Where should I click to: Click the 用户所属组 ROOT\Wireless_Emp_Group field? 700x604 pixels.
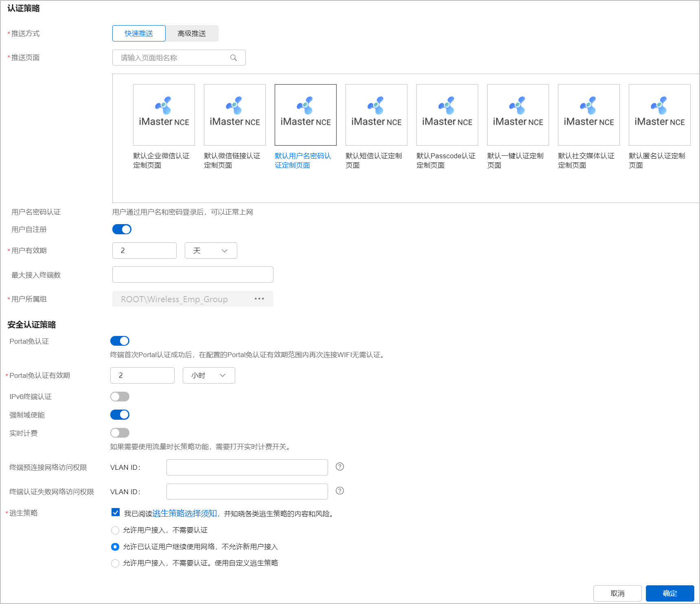click(x=193, y=299)
